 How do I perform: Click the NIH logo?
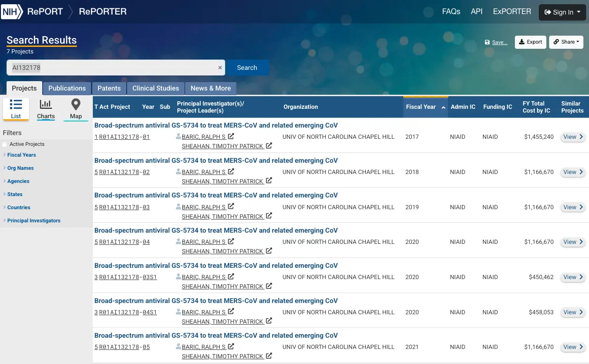pos(12,12)
